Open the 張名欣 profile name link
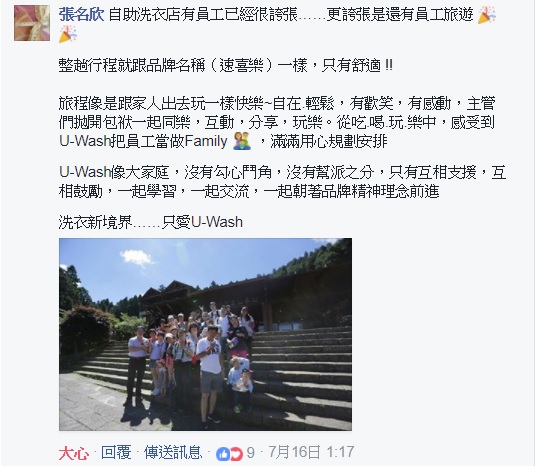535x466 pixels. [81, 15]
